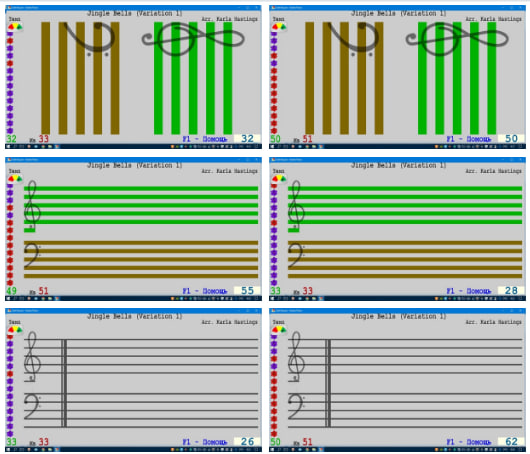Click the treble clef in the window with counter 26
The width and height of the screenshot is (530, 454).
(x=32, y=357)
